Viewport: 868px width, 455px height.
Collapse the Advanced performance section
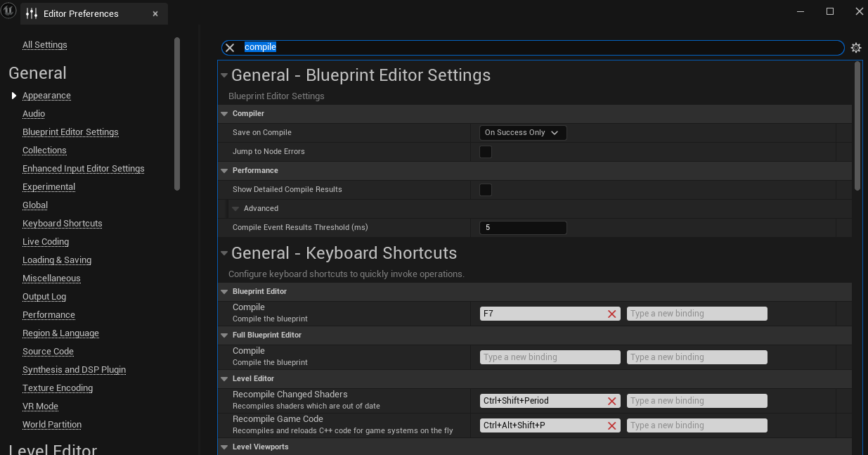click(x=236, y=209)
